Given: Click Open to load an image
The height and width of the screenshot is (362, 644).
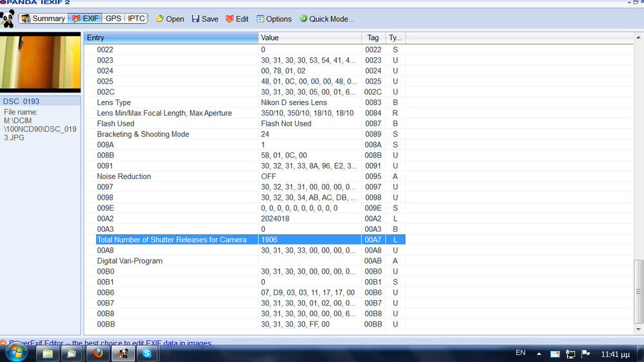Looking at the screenshot, I should [x=170, y=19].
